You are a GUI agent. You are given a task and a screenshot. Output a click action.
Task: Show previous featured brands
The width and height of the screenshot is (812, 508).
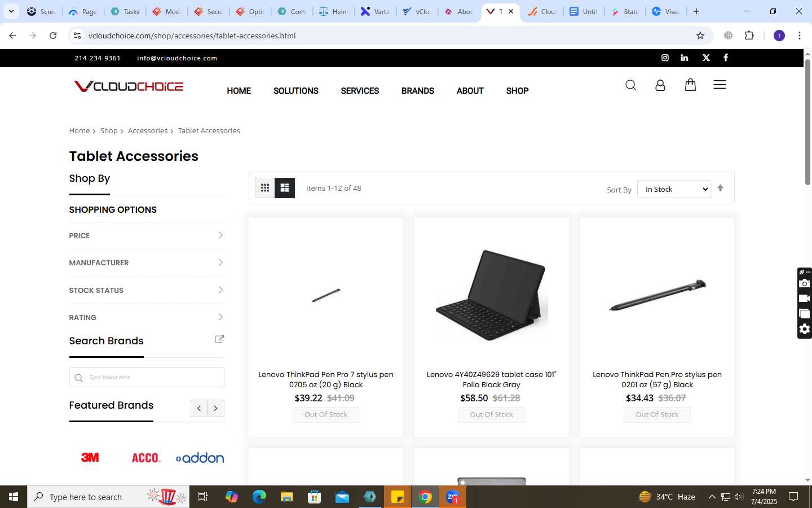(199, 408)
